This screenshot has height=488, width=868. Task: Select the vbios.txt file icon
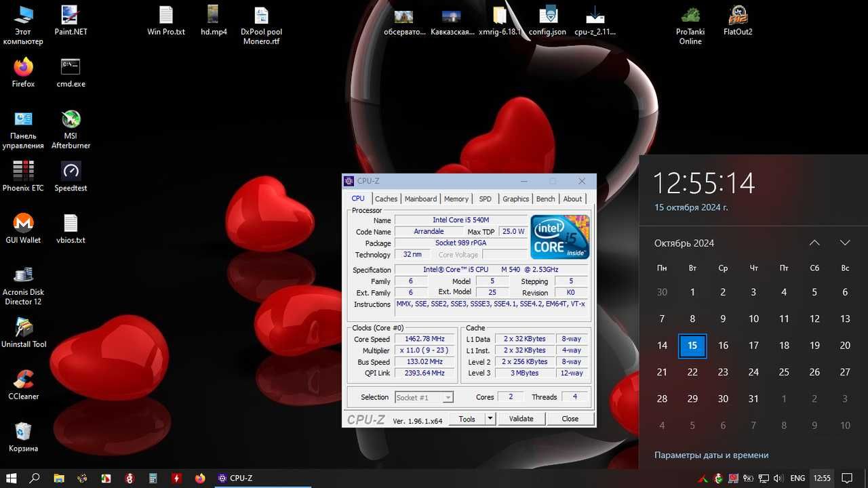coord(71,228)
